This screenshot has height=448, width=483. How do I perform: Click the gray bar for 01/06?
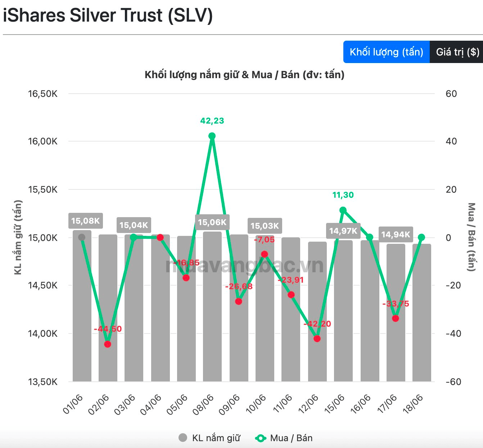pos(82,306)
